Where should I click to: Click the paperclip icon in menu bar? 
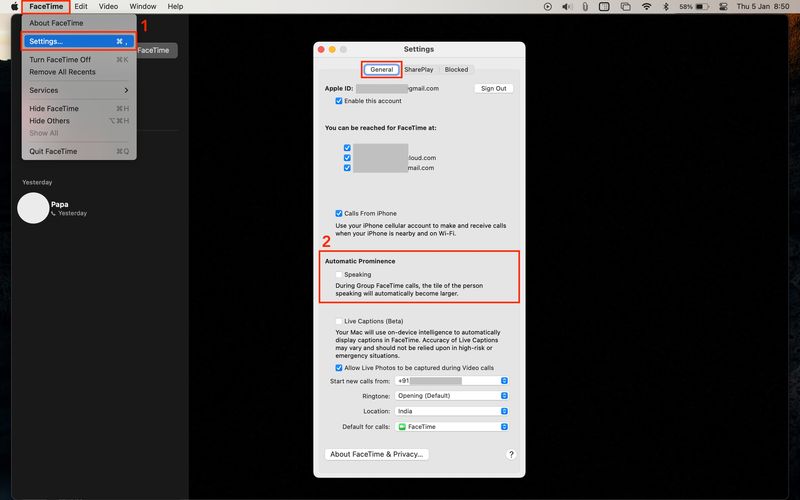point(585,7)
